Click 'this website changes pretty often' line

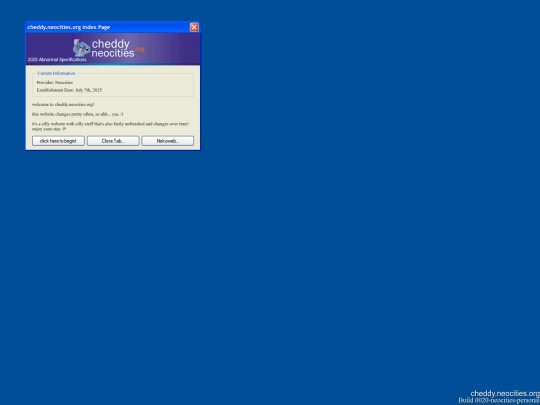click(x=77, y=114)
